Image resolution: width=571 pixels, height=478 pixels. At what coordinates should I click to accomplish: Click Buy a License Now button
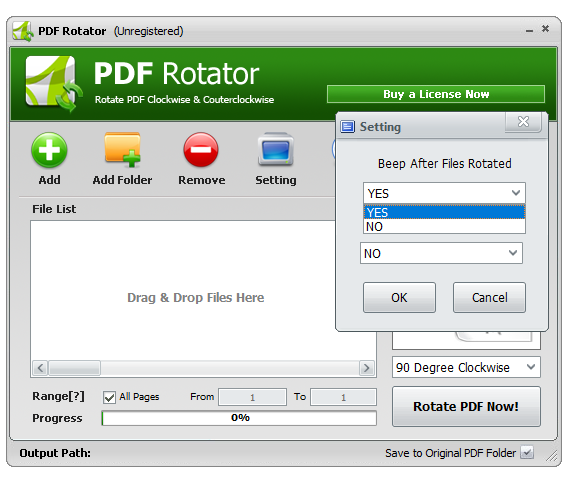tap(436, 94)
